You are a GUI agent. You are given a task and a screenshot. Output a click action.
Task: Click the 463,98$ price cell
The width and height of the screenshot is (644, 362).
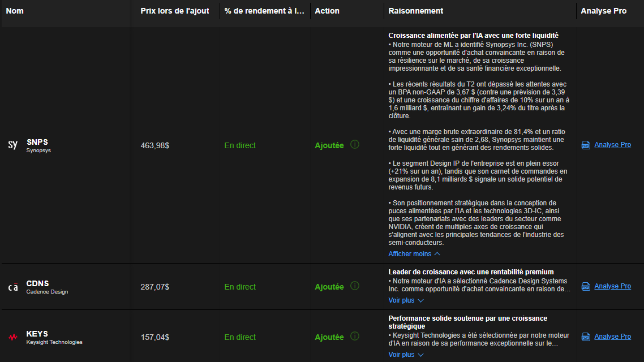point(155,146)
